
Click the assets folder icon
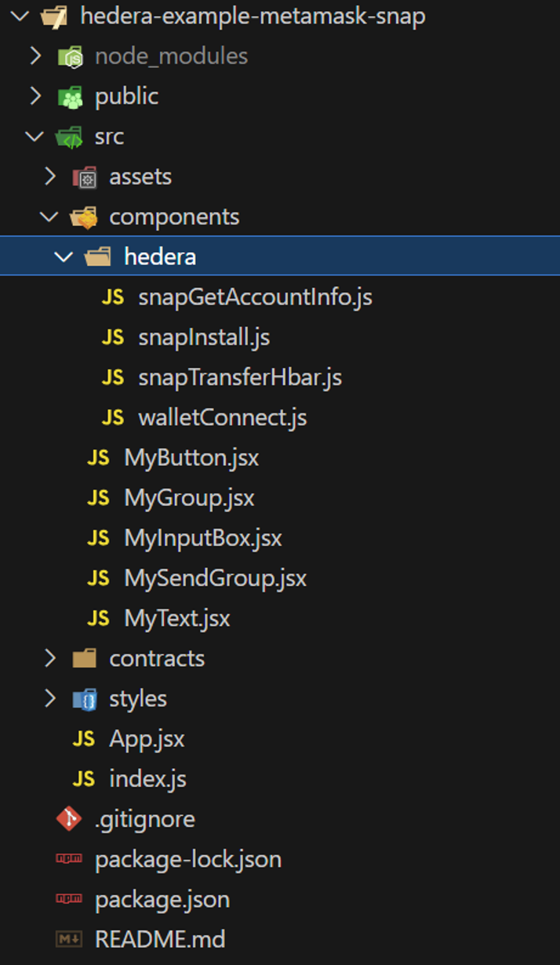(84, 177)
